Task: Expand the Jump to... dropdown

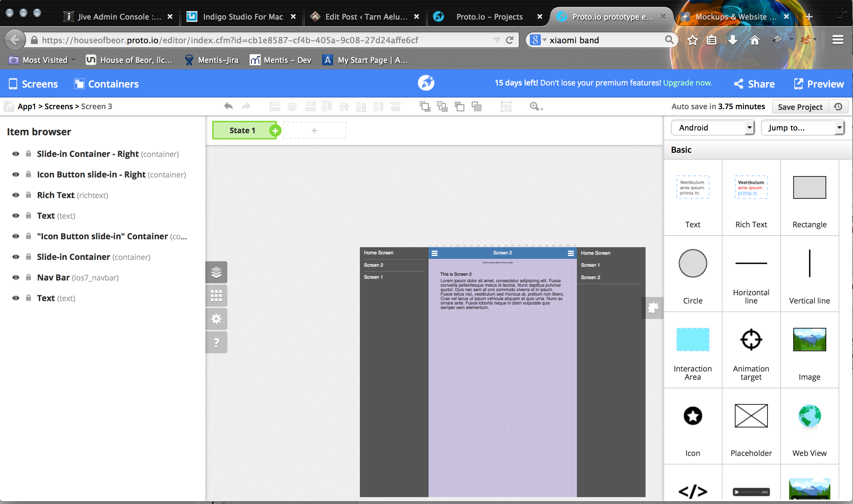Action: click(x=803, y=128)
